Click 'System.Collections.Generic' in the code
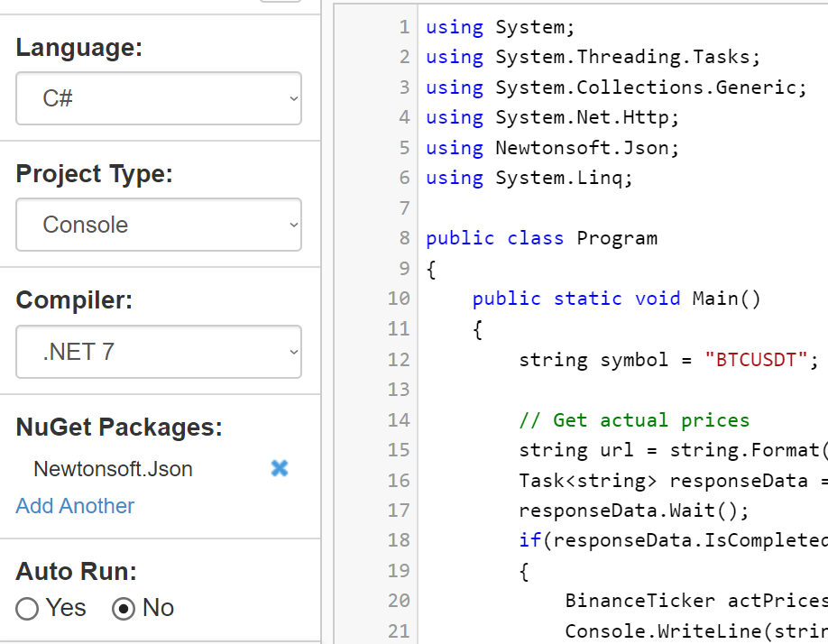Screen dimensions: 828x644 click(x=645, y=87)
